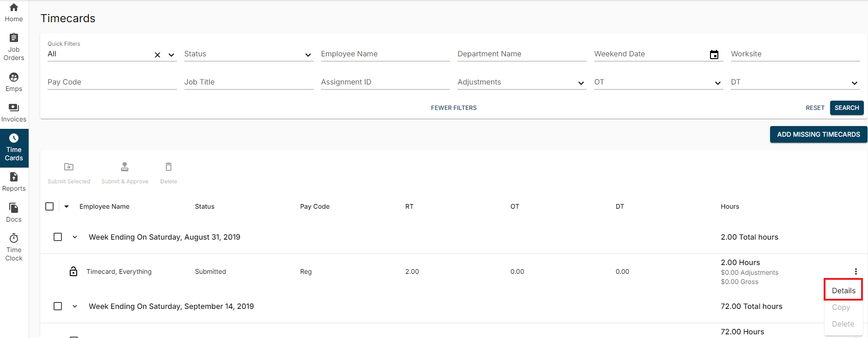The width and height of the screenshot is (868, 338).
Task: Open the Weekend Date calendar picker
Action: point(714,54)
